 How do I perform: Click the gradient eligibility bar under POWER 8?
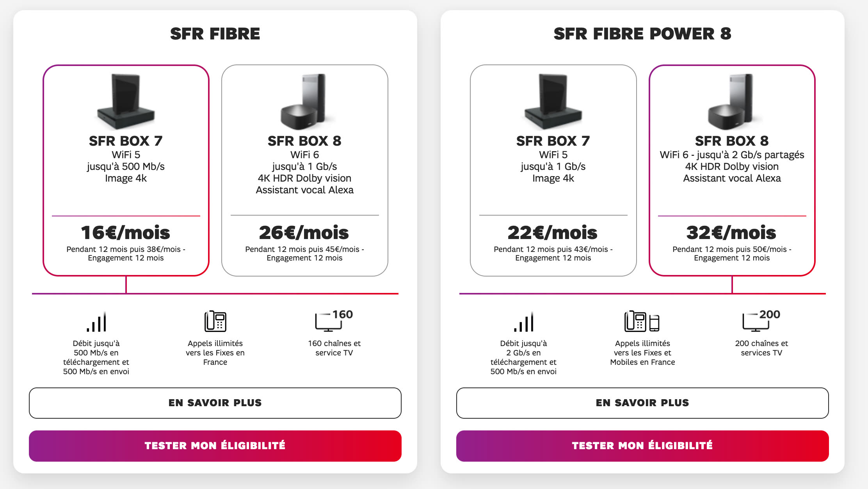(642, 445)
